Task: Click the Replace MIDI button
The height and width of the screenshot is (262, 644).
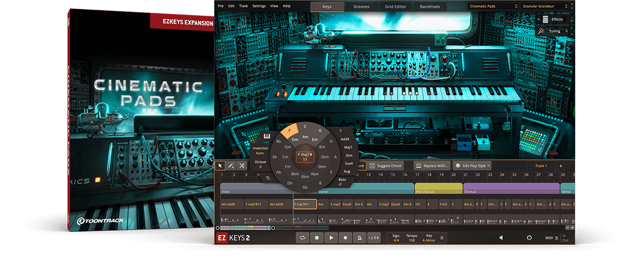Action: point(432,166)
